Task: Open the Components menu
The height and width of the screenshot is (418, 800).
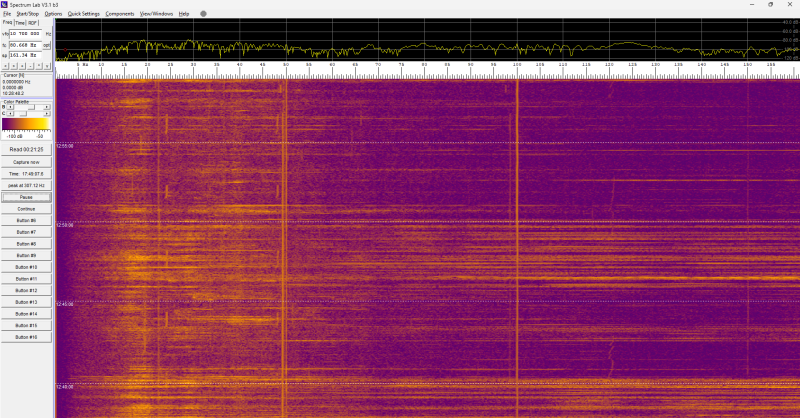Action: tap(120, 14)
